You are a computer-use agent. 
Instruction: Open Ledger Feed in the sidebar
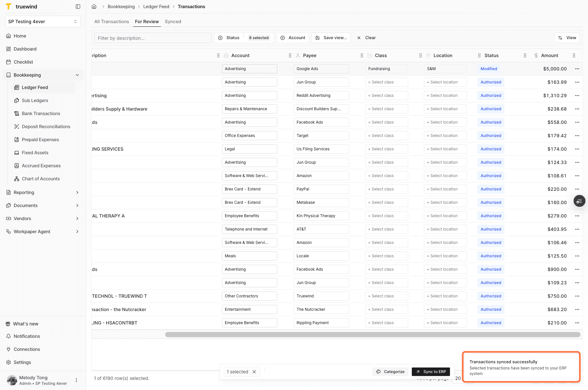point(43,87)
